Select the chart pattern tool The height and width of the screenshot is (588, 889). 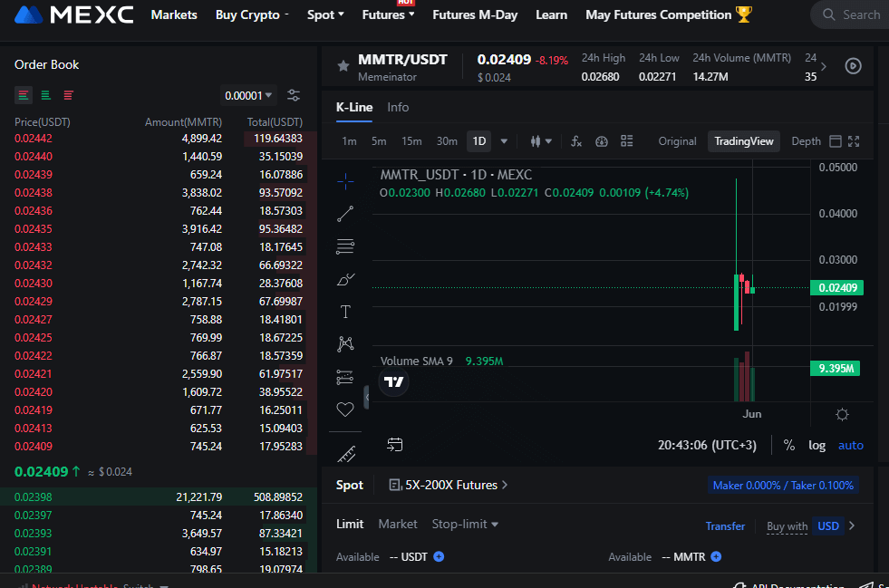345,343
